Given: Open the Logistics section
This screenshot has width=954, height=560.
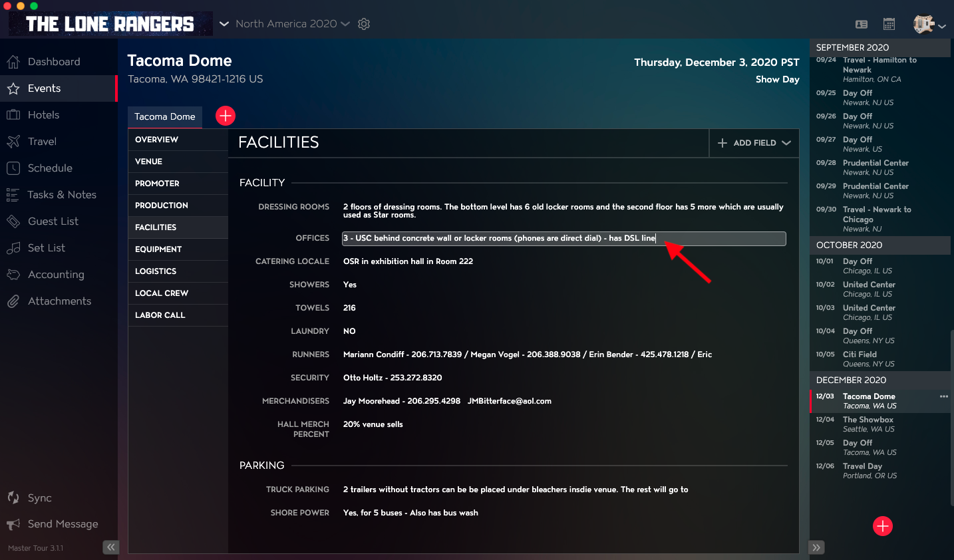Looking at the screenshot, I should [178, 271].
